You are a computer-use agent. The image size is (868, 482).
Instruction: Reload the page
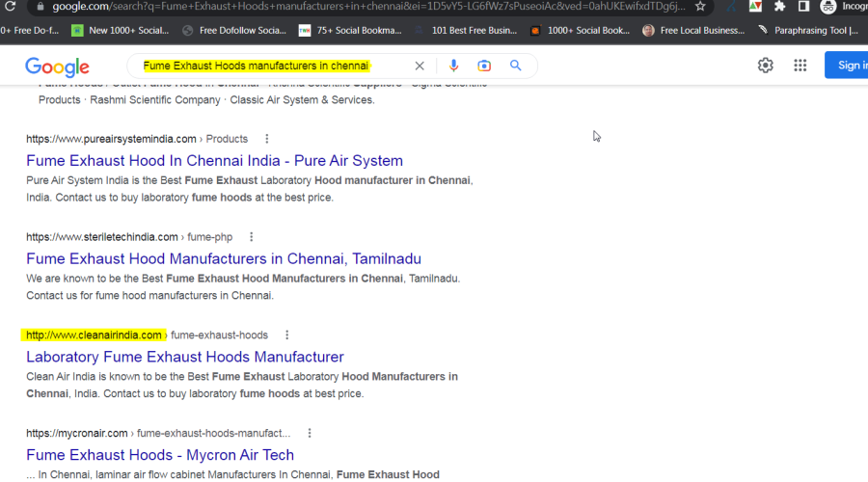point(12,6)
